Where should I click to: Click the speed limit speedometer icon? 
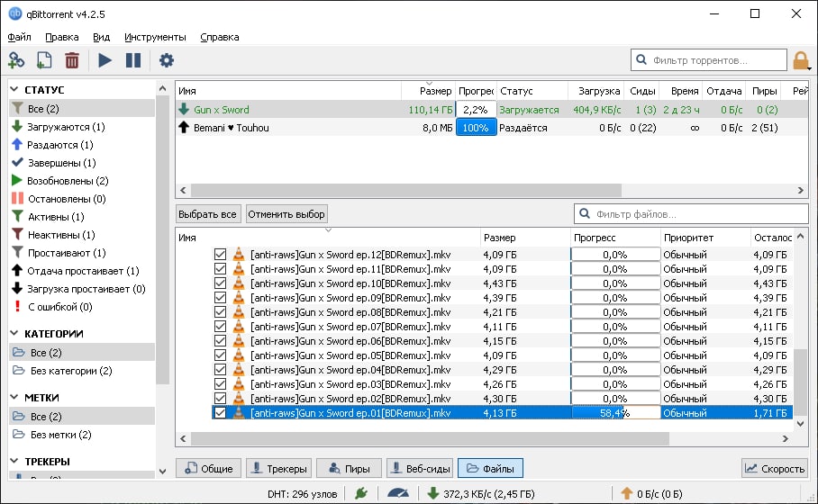tap(398, 493)
